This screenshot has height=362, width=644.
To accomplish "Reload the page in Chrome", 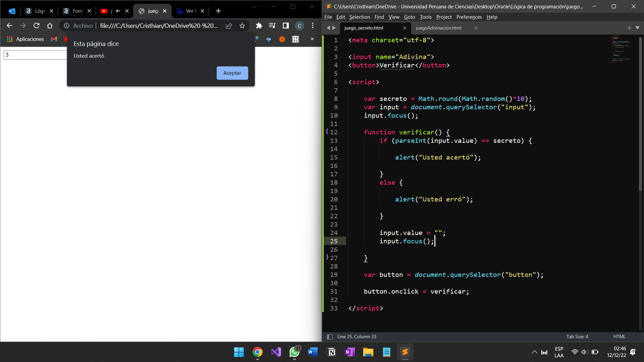I will tap(37, 26).
